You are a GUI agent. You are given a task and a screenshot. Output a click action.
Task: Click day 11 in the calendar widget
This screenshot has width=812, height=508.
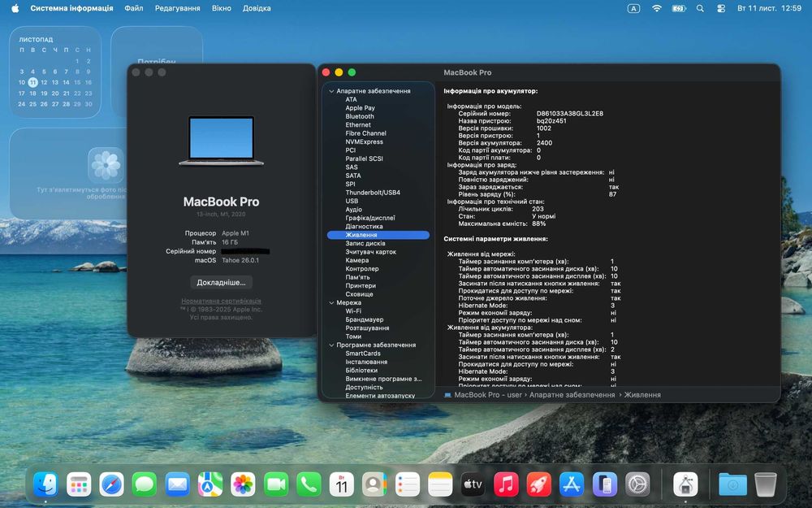[x=33, y=82]
